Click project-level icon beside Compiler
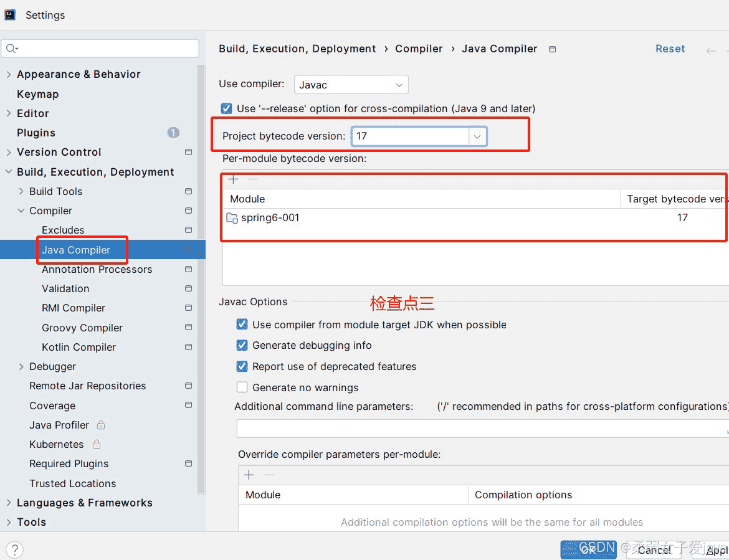Image resolution: width=729 pixels, height=560 pixels. [x=188, y=211]
